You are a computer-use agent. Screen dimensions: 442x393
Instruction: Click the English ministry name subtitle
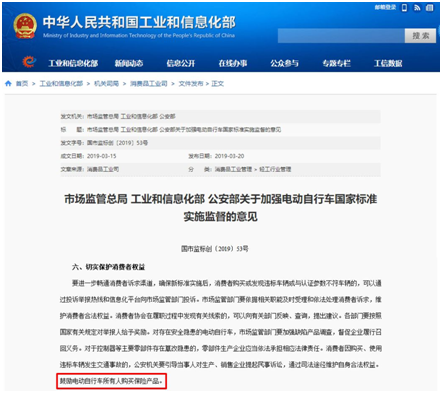tap(139, 35)
